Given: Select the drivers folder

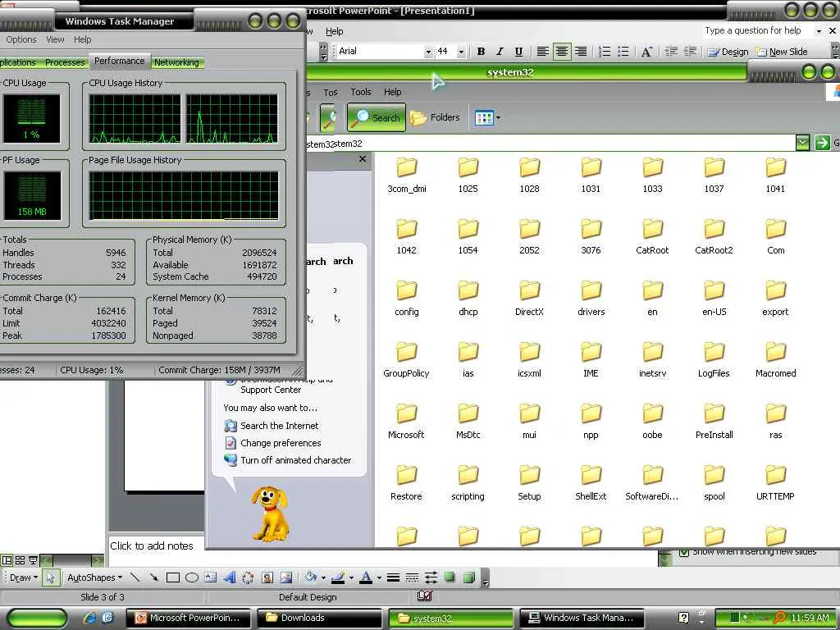Looking at the screenshot, I should [x=591, y=299].
